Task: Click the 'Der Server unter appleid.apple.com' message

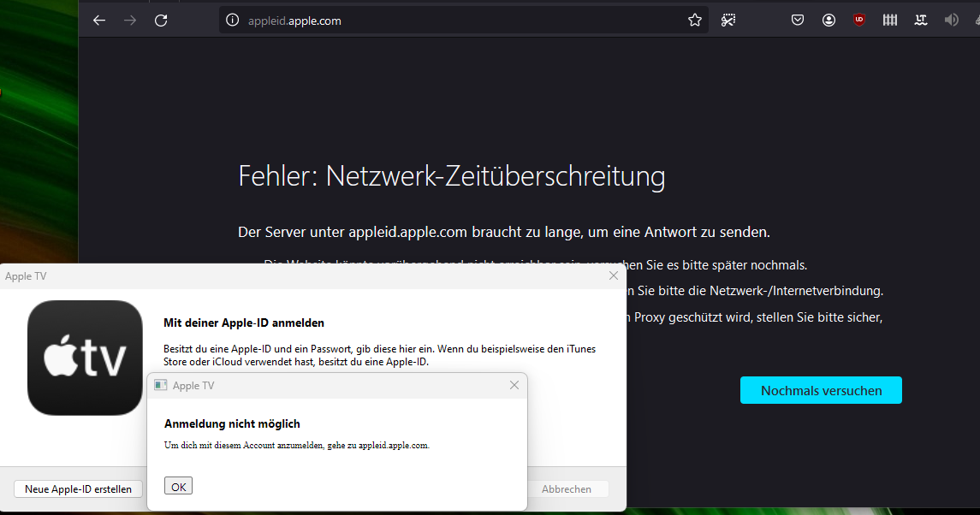Action: pyautogui.click(x=504, y=232)
